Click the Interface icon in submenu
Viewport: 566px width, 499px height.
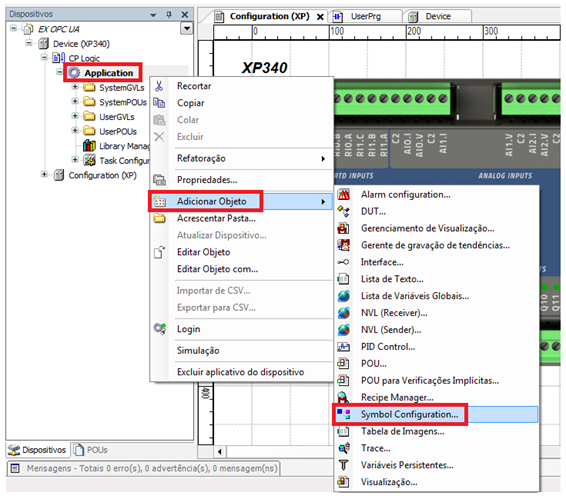[x=343, y=262]
